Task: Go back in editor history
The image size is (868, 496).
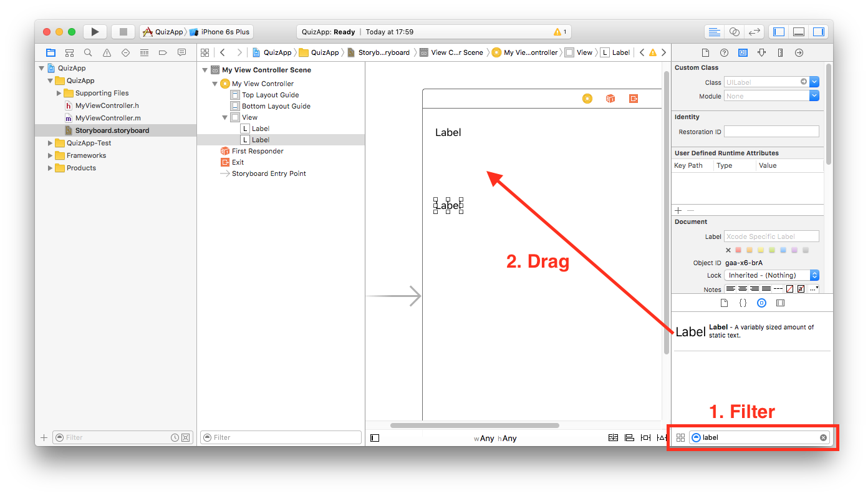Action: tap(223, 52)
